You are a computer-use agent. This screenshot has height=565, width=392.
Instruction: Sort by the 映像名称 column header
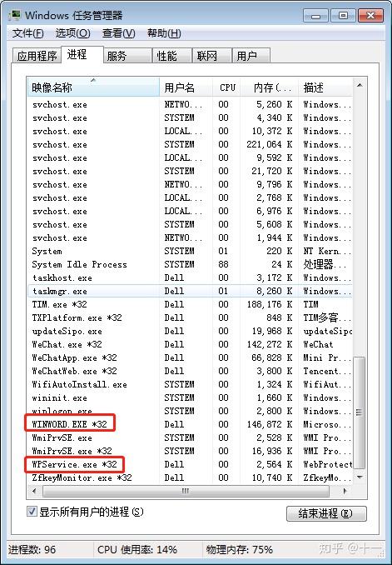[93, 87]
